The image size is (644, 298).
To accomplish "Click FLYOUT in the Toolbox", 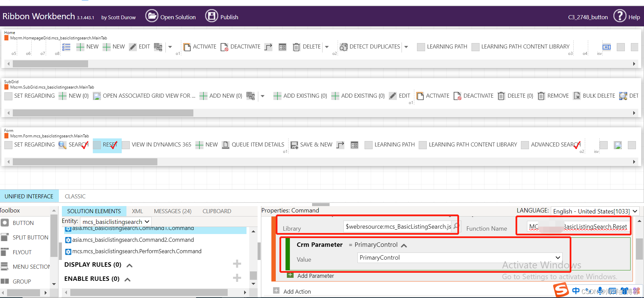I will coord(22,252).
